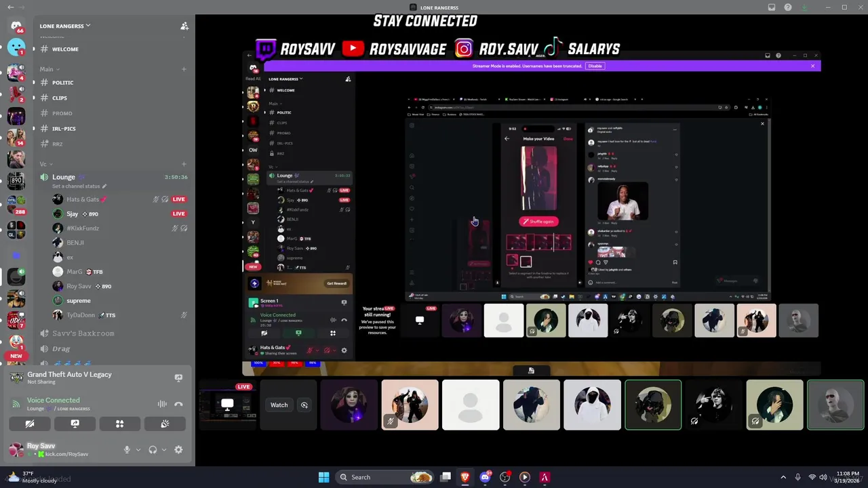Viewport: 868px width, 488px height.
Task: Show hidden icons chevron in system tray
Action: [x=783, y=477]
